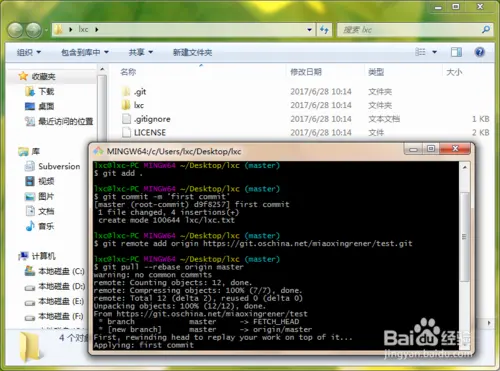Click the 1 KB size cell

(x=481, y=119)
